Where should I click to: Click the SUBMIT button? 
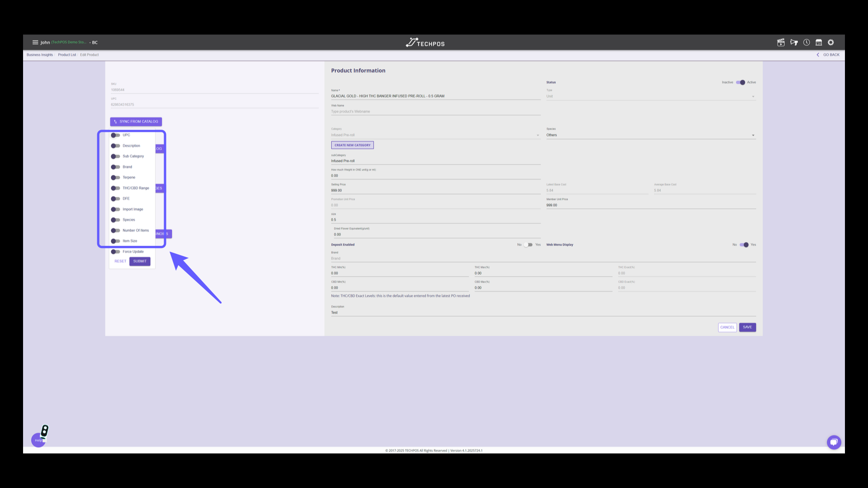(x=140, y=261)
